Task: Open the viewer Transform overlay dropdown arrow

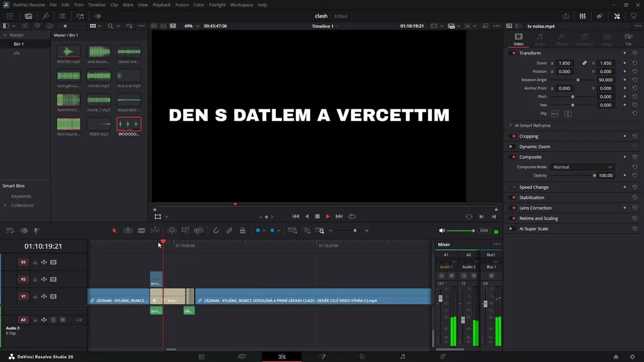Action: (x=167, y=217)
